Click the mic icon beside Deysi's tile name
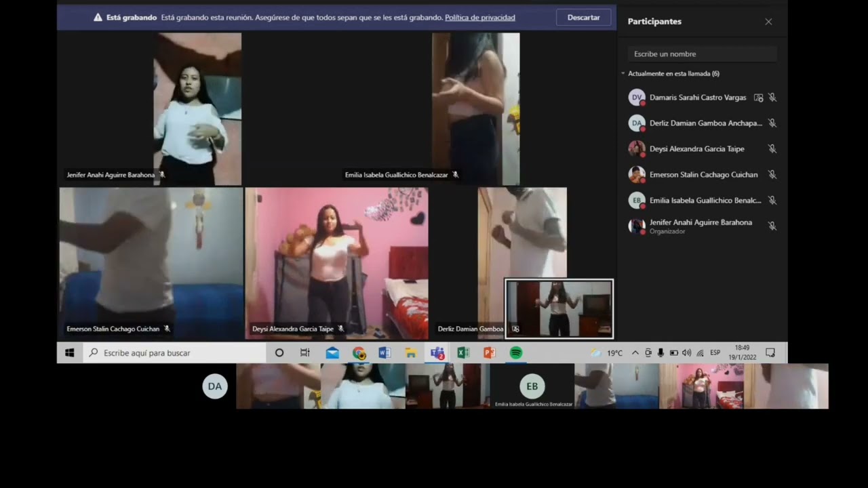Viewport: 868px width, 488px height. tap(341, 329)
